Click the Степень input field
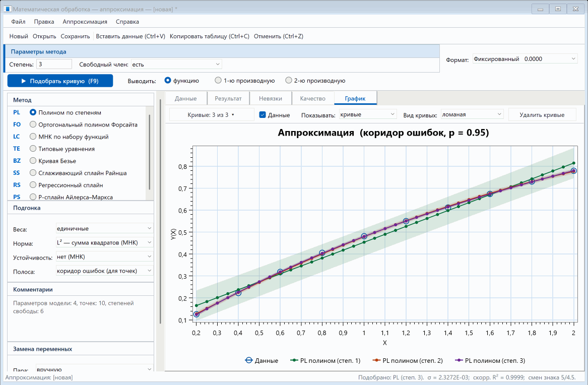588x385 pixels. (54, 64)
